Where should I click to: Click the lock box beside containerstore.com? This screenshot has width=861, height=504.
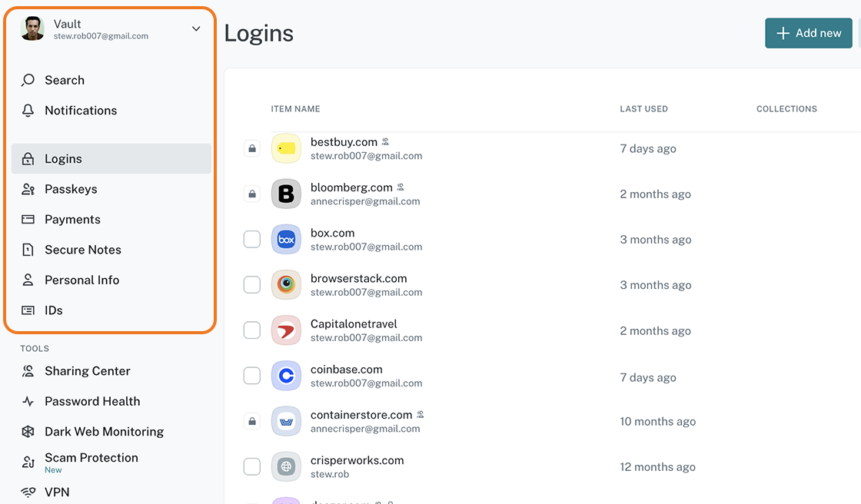tap(252, 421)
